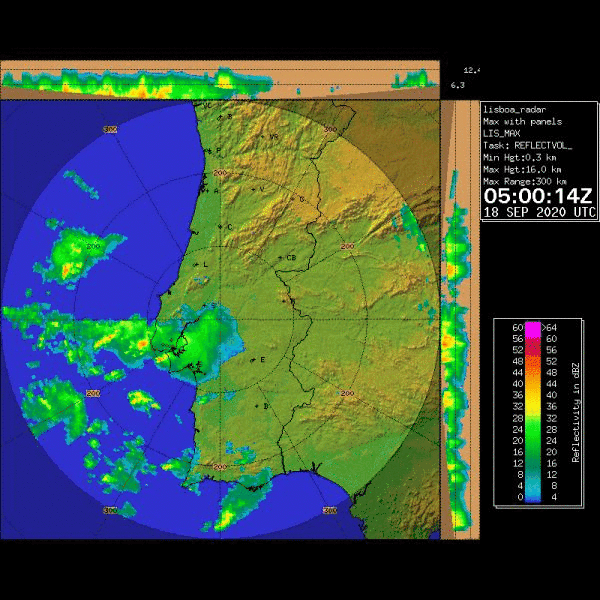Click the 'Min Hgt:0.3 km' value

(x=520, y=157)
